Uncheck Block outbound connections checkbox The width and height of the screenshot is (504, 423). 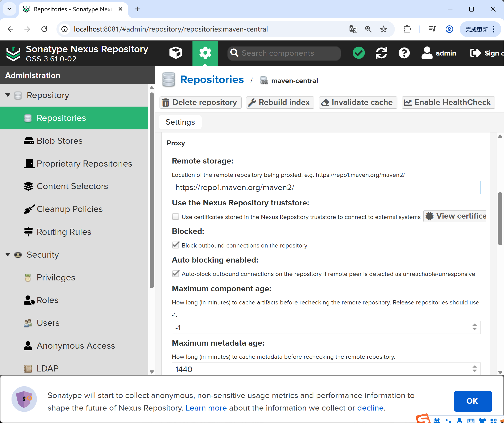[176, 245]
